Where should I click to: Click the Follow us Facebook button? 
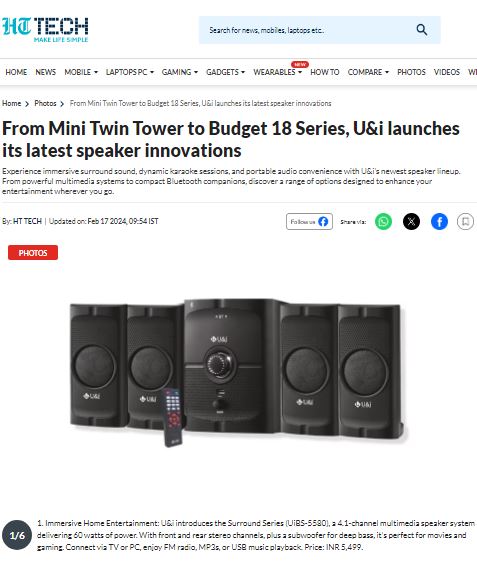point(309,222)
